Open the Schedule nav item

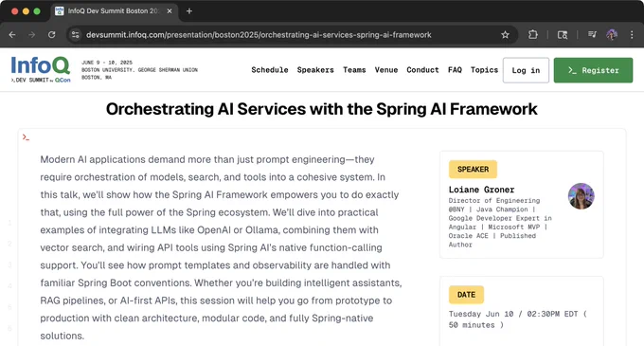click(270, 70)
